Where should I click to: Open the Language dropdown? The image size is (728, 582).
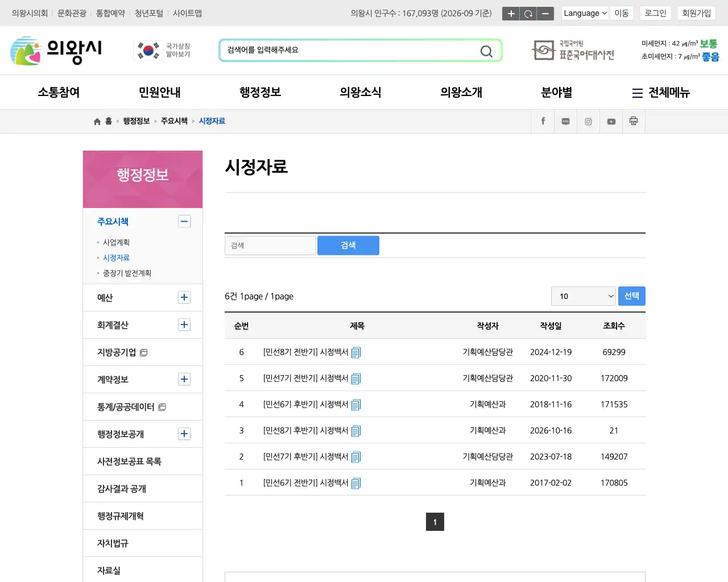point(585,13)
